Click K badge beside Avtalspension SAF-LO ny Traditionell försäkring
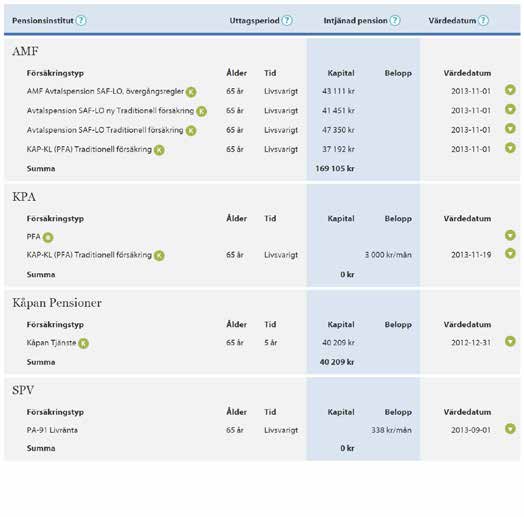The image size is (524, 517). tap(202, 111)
